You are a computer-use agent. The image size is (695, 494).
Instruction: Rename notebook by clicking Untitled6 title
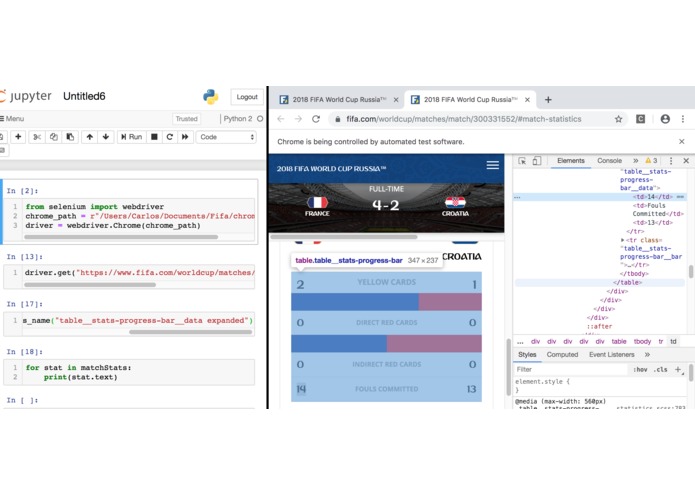click(x=84, y=96)
